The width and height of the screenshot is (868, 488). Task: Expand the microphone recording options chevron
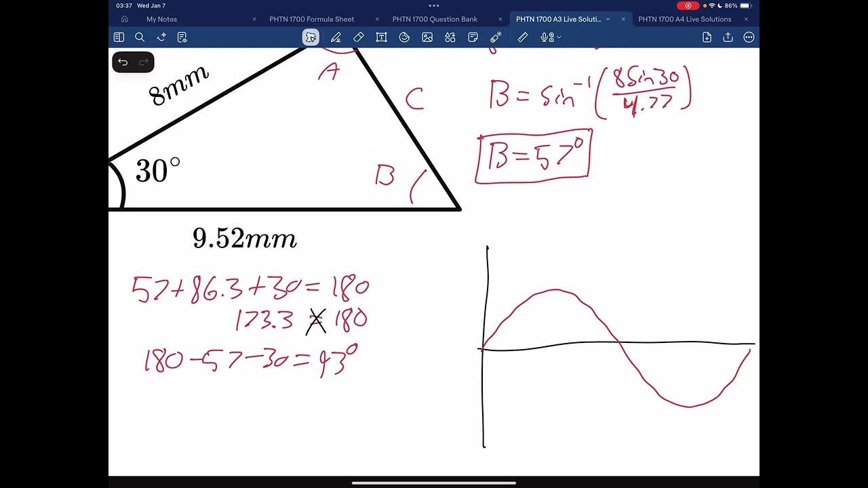coord(559,37)
